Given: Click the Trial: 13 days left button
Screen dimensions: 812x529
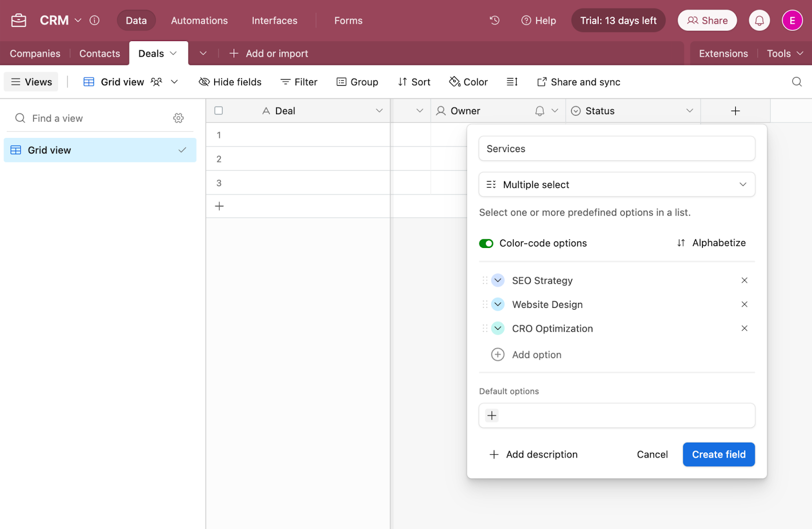Looking at the screenshot, I should [618, 20].
